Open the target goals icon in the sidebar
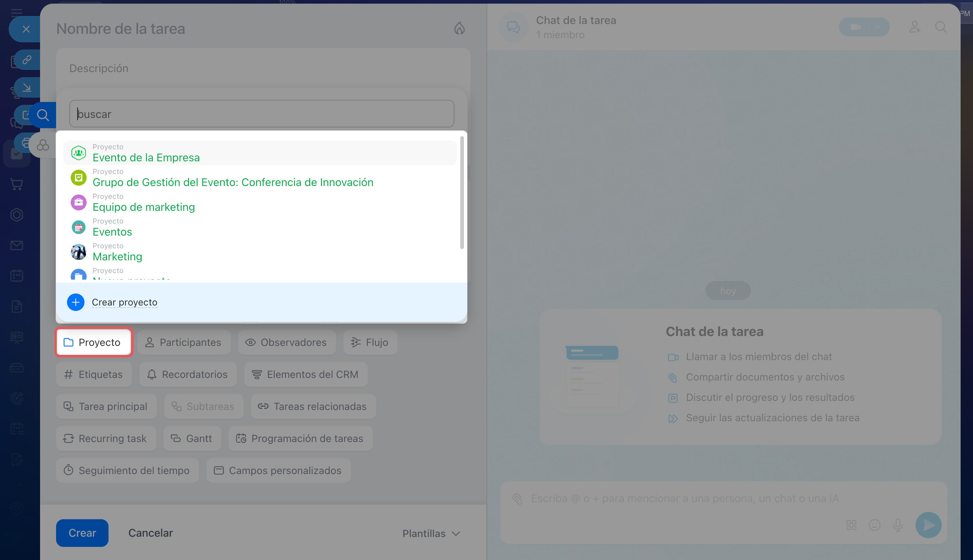Screen dimensions: 973x560 click(x=16, y=398)
